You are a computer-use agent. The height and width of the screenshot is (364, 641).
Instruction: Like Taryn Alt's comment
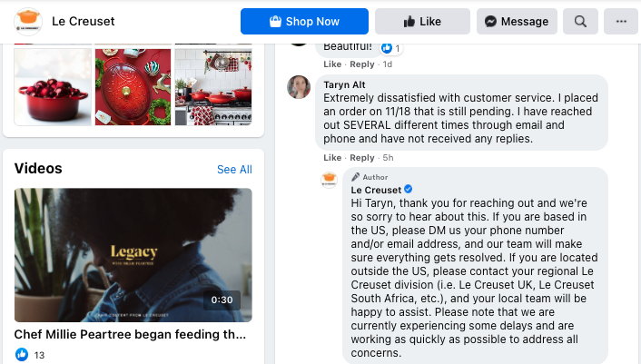tap(332, 158)
